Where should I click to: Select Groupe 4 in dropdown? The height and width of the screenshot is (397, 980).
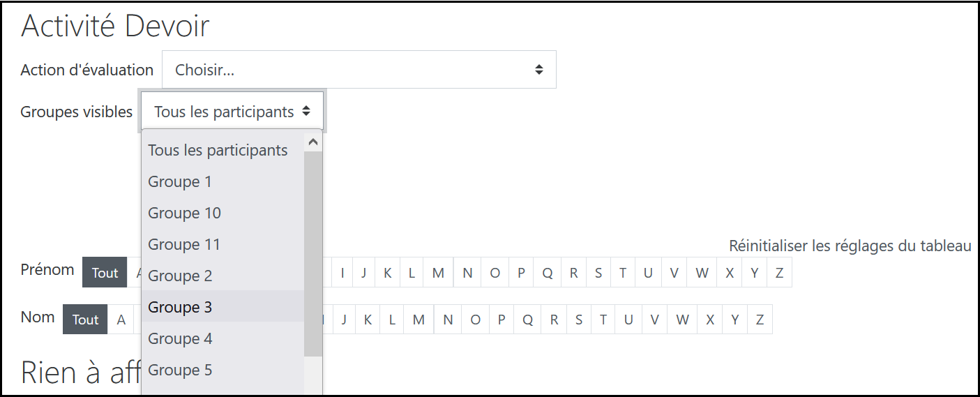click(180, 338)
